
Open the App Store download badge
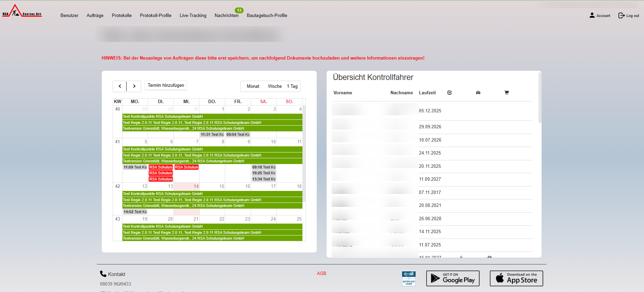pyautogui.click(x=516, y=278)
